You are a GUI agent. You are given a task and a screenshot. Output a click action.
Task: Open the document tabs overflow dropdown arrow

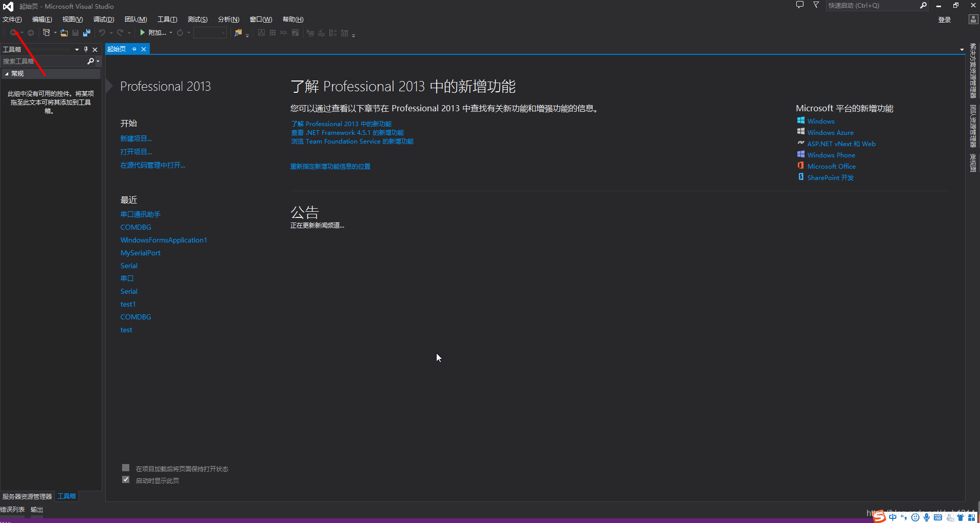962,50
